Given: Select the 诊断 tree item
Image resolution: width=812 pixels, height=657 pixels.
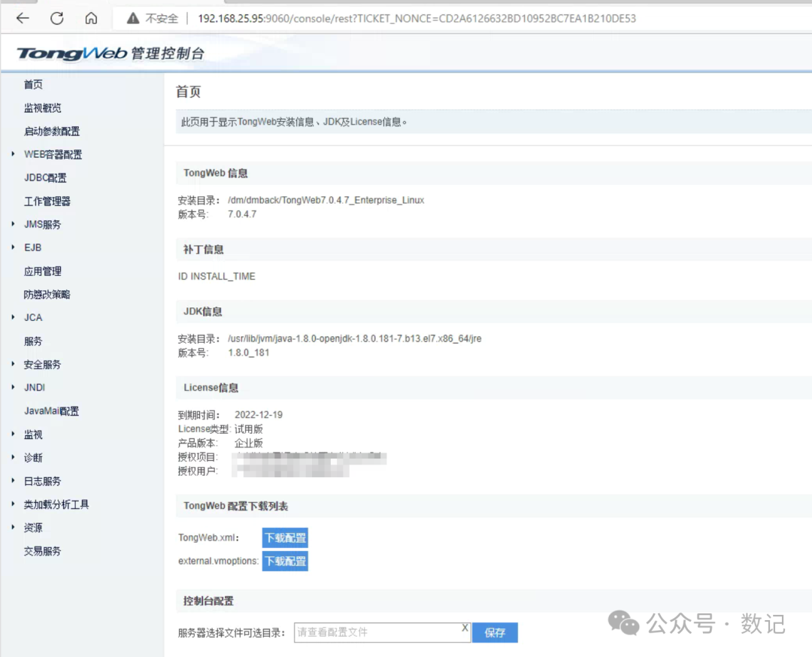Looking at the screenshot, I should [x=33, y=458].
